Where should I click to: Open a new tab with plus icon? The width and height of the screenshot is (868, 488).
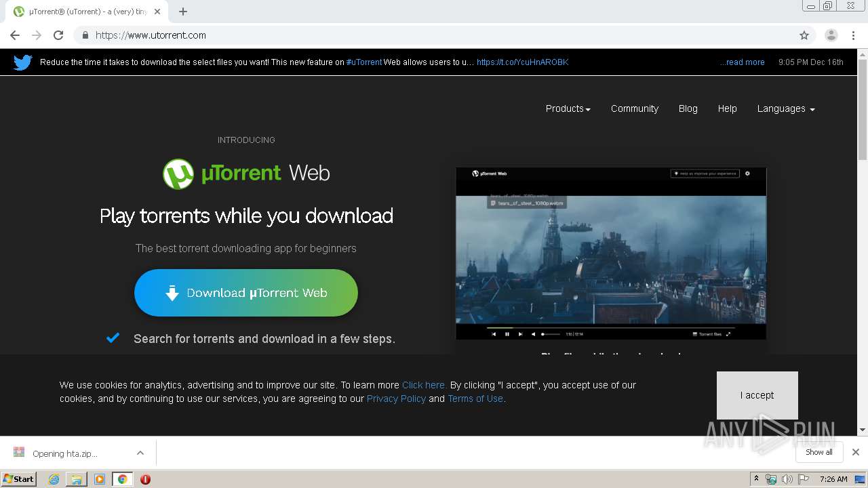tap(182, 12)
